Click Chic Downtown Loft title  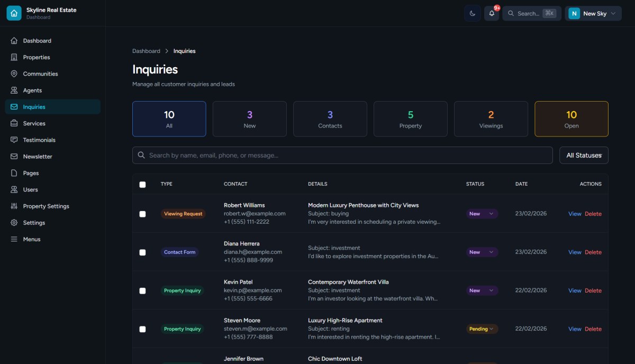pyautogui.click(x=335, y=359)
